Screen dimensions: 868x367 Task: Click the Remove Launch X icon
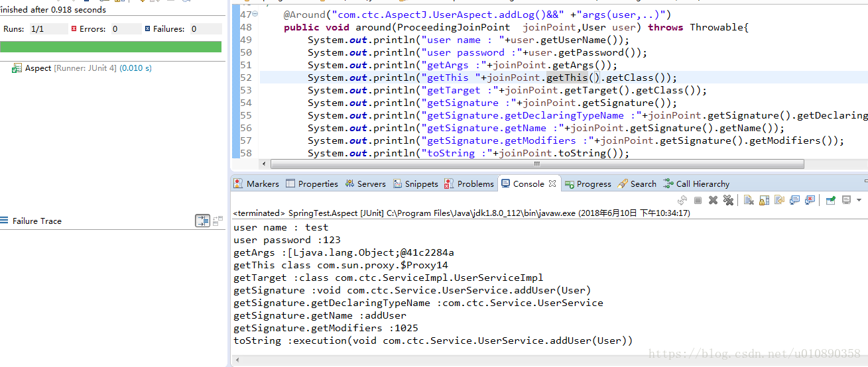[713, 200]
